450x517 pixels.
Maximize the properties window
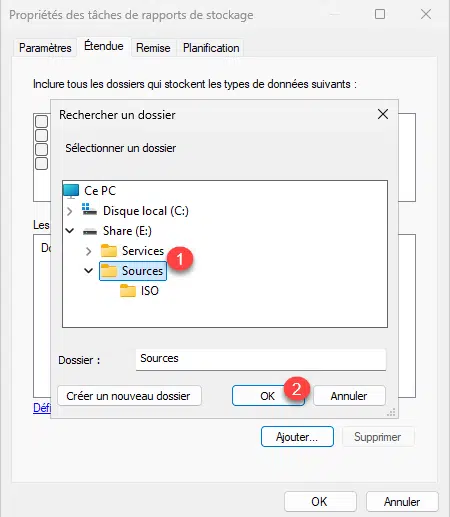pos(380,14)
